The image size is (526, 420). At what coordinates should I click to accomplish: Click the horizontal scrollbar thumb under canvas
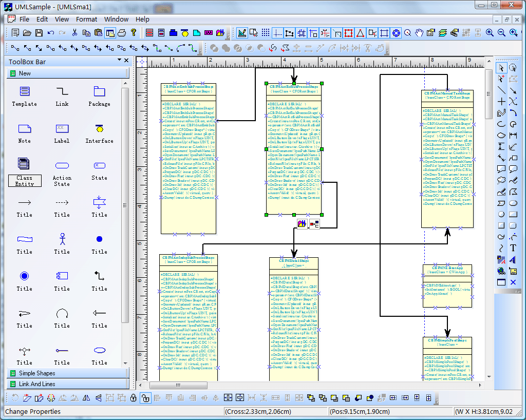point(179,385)
